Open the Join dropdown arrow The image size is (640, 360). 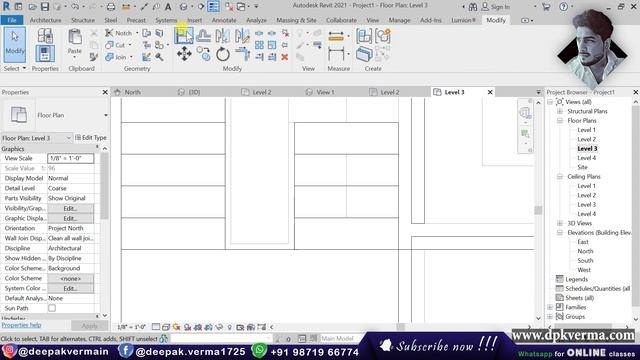tap(131, 57)
